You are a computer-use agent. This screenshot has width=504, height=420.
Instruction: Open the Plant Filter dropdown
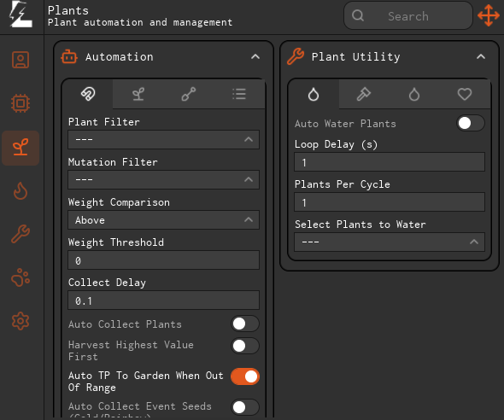click(x=164, y=139)
